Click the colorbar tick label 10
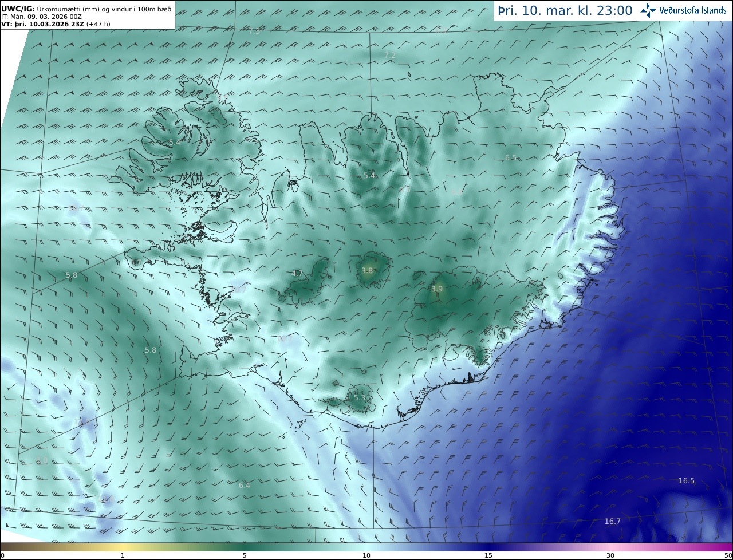Screen dimensions: 733x560 (x=366, y=555)
